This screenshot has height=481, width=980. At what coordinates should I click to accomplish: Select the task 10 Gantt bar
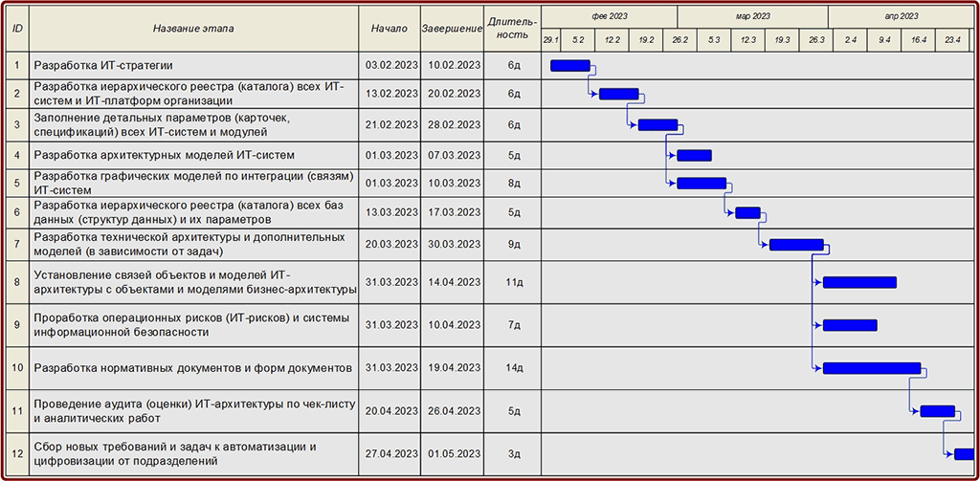point(871,368)
